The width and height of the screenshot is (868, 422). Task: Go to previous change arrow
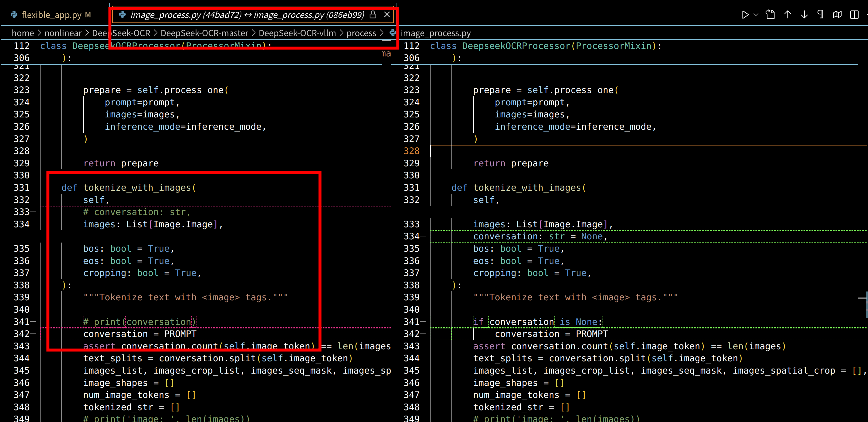(x=788, y=15)
